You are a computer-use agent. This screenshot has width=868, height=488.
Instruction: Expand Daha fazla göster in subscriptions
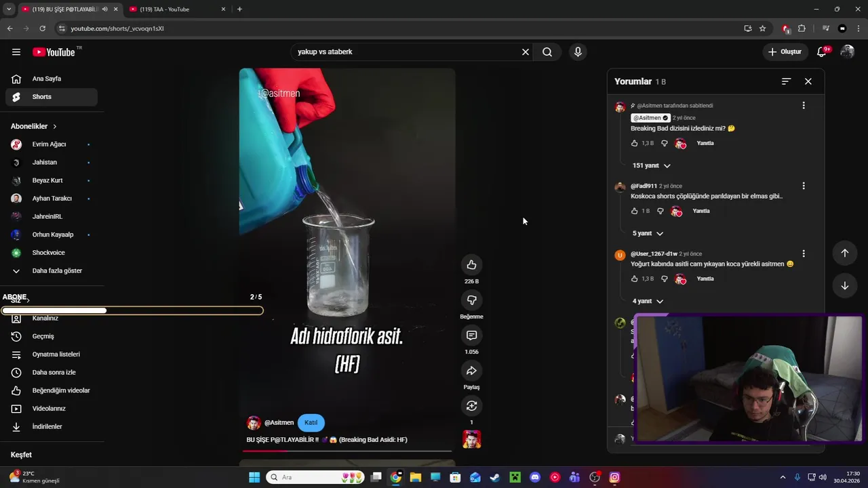(x=52, y=270)
